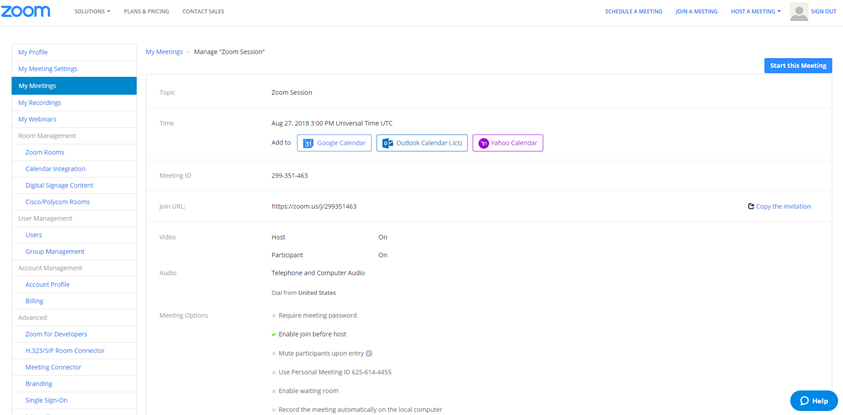Image resolution: width=843 pixels, height=415 pixels.
Task: Select My Recordings in sidebar
Action: (40, 102)
